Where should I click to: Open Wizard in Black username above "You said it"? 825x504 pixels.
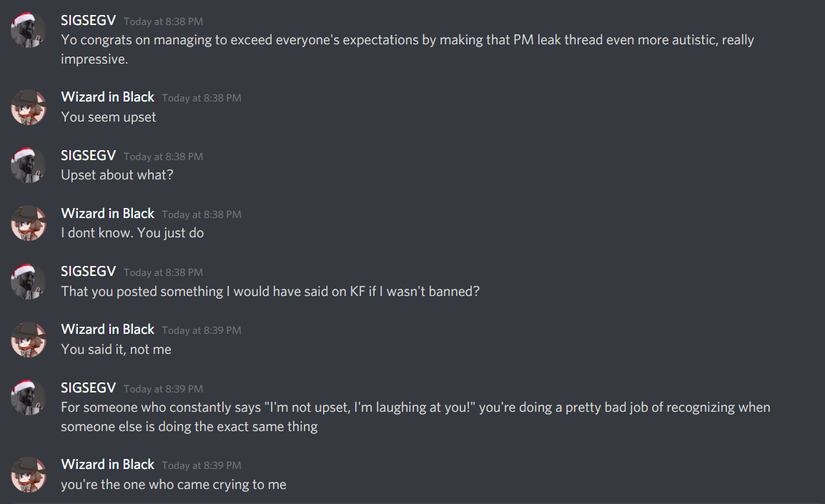tap(108, 330)
